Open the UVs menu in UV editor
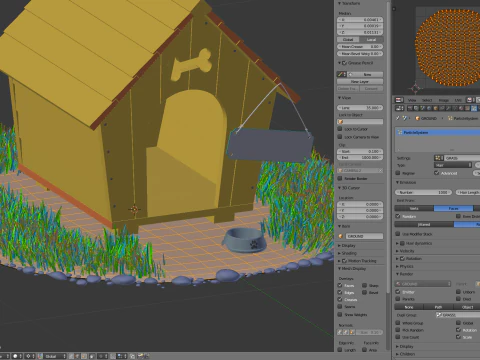This screenshot has height=360, width=480. (x=458, y=100)
